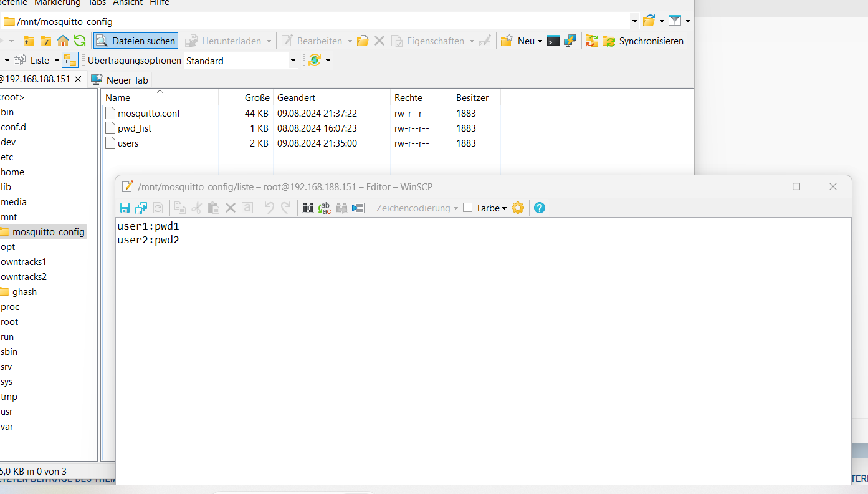Image resolution: width=868 pixels, height=494 pixels.
Task: Open the Zeichencodierung dropdown
Action: [x=417, y=208]
